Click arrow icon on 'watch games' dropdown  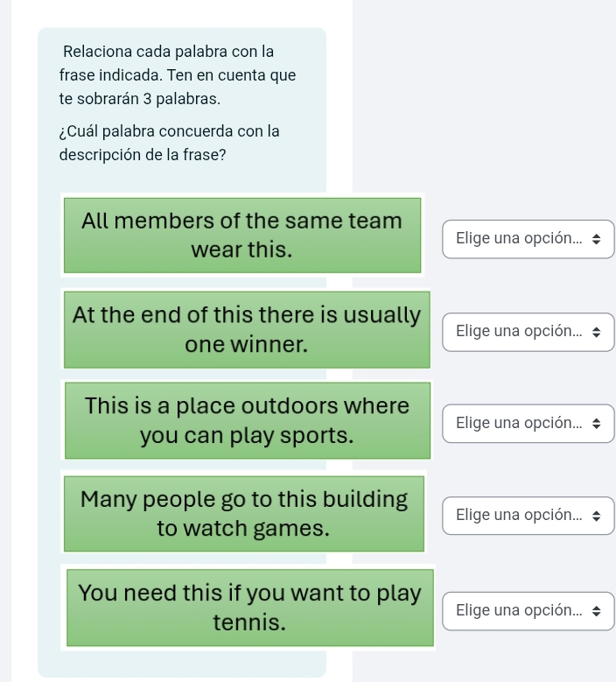[x=597, y=515]
